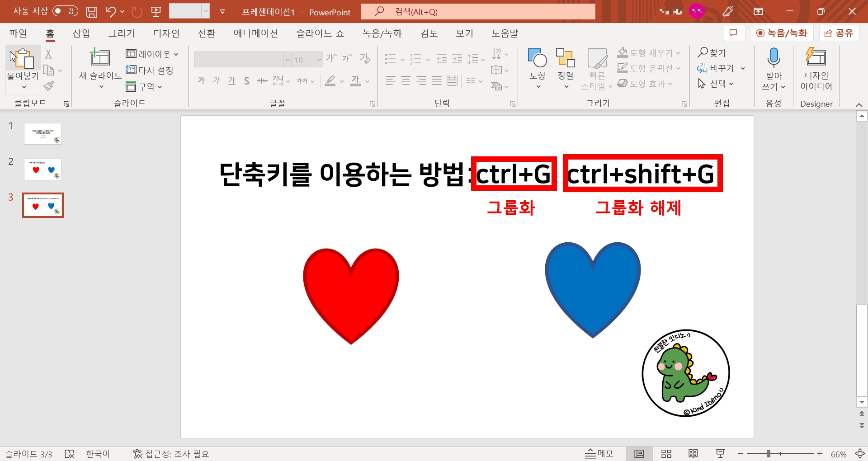Align text left icon

[x=391, y=81]
